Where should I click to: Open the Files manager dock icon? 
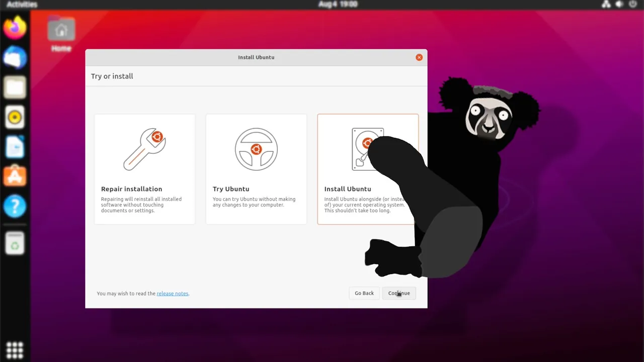(x=15, y=87)
